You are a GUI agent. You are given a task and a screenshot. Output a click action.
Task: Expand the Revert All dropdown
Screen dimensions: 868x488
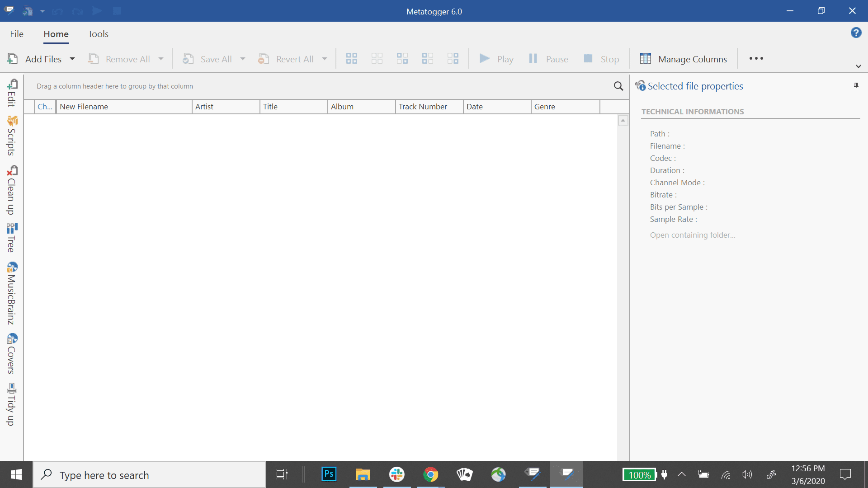(x=325, y=59)
